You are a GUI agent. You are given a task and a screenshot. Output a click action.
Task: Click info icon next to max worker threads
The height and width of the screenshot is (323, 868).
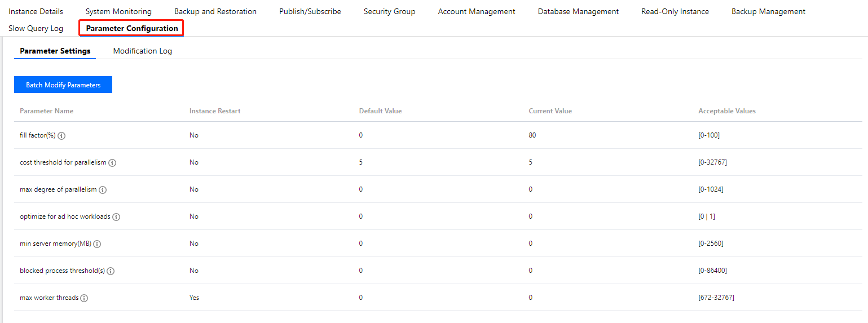(x=84, y=298)
